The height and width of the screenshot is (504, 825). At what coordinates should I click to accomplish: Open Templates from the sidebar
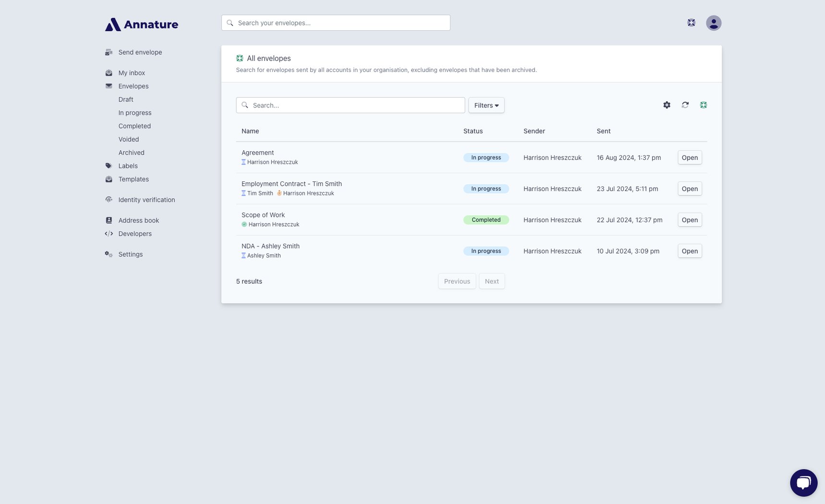(133, 180)
